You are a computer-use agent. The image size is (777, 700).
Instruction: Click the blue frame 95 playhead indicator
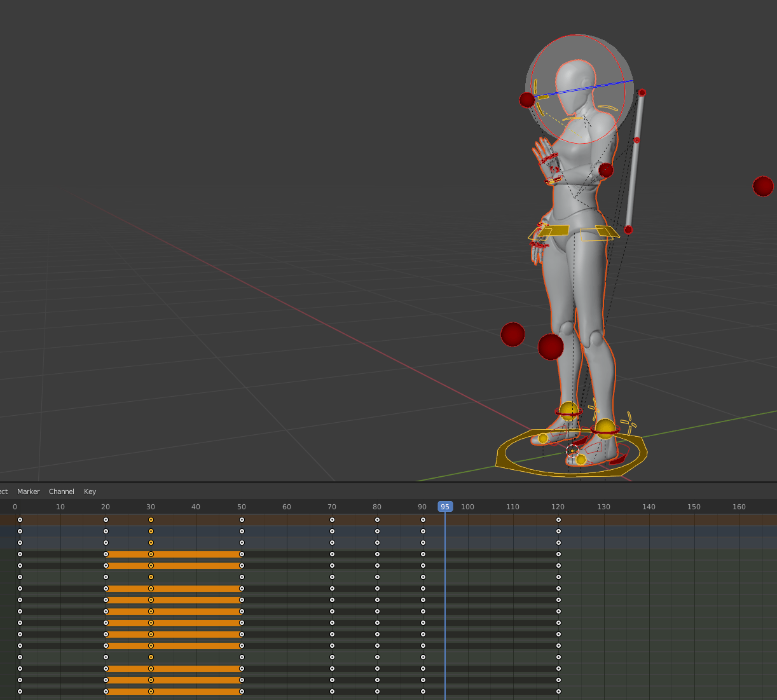click(445, 507)
